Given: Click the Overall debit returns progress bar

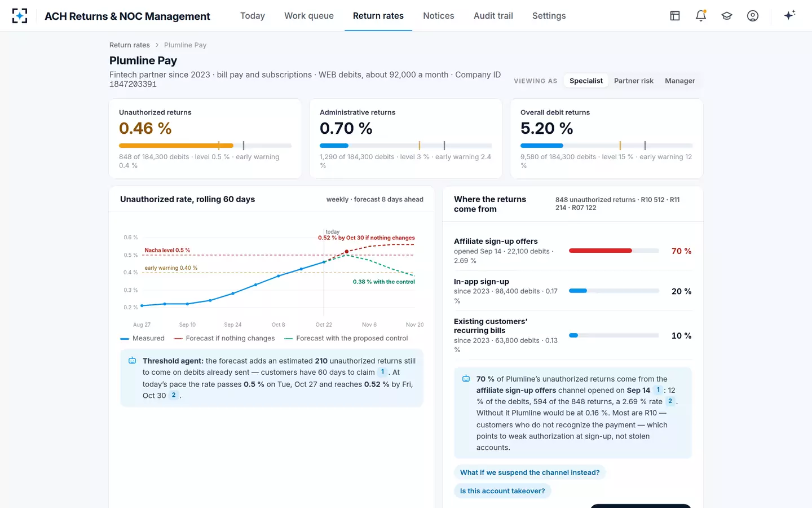Looking at the screenshot, I should point(607,146).
